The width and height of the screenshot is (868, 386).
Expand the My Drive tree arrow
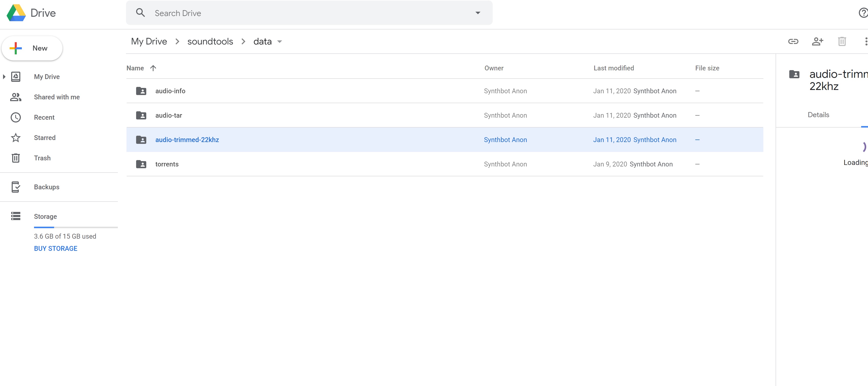tap(4, 77)
